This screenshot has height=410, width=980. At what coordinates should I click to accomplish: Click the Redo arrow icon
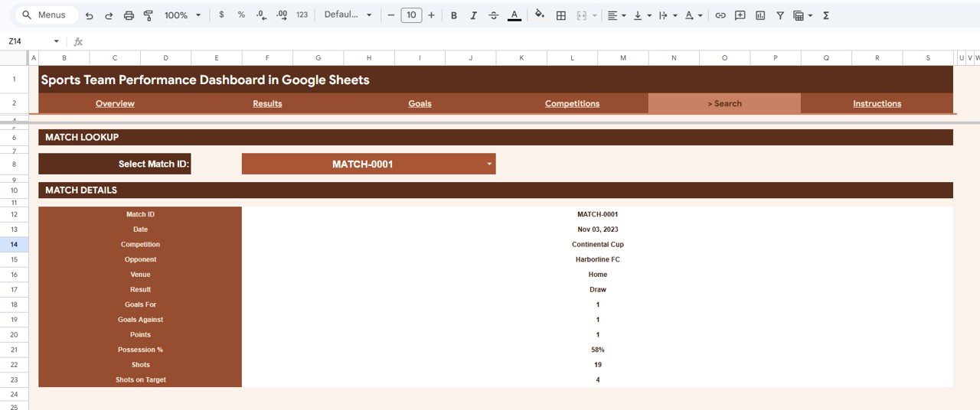109,15
